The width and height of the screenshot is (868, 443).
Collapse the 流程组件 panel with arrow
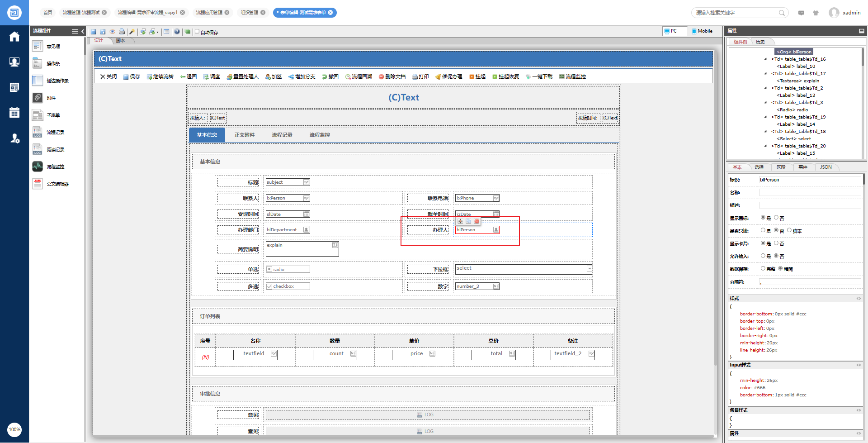click(83, 31)
